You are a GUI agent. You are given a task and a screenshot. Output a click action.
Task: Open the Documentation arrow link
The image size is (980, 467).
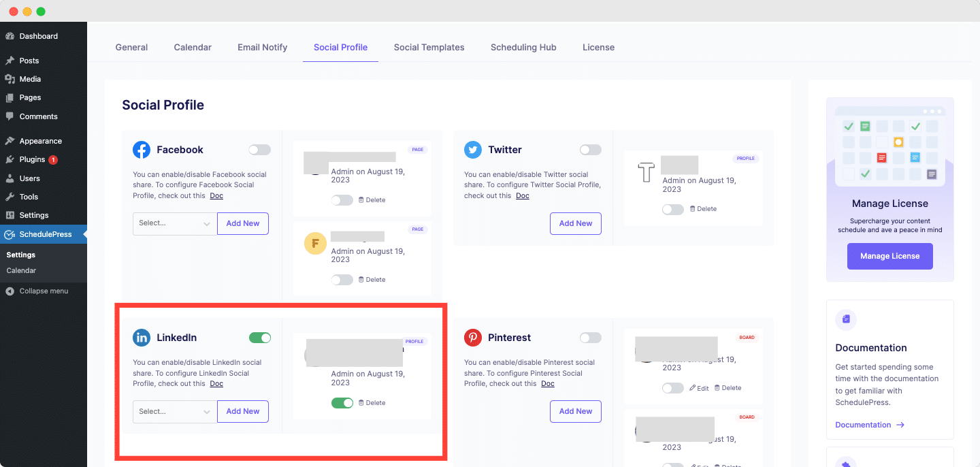tap(870, 425)
